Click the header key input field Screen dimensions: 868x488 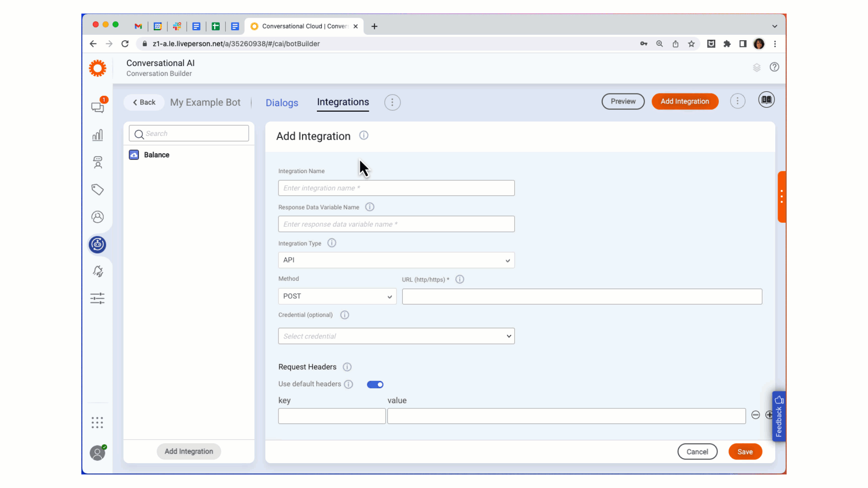click(x=332, y=416)
